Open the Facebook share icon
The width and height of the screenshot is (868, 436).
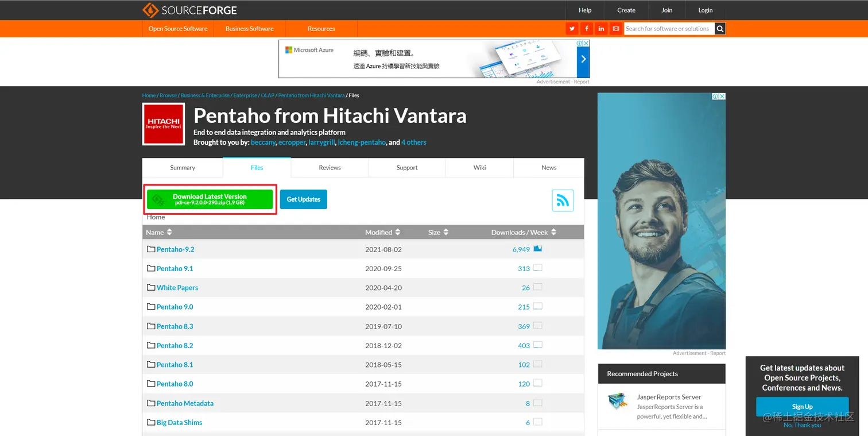(x=587, y=29)
